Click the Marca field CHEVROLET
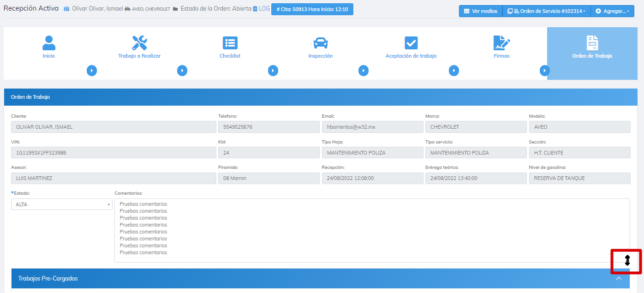 [x=476, y=127]
